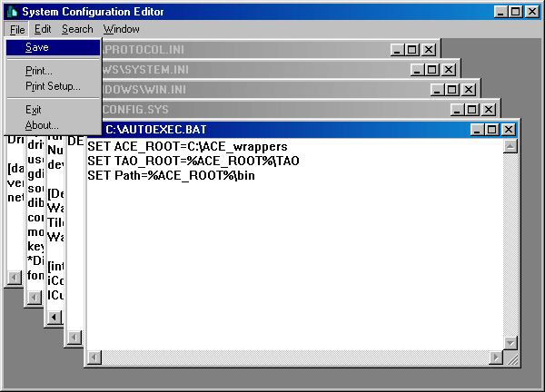The width and height of the screenshot is (545, 392).
Task: Click the AUTOEXEC.BAT scroll down arrow
Action: [x=510, y=343]
